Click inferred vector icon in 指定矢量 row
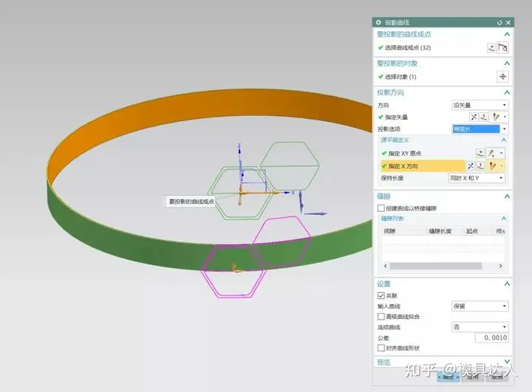The image size is (532, 392). pos(496,117)
